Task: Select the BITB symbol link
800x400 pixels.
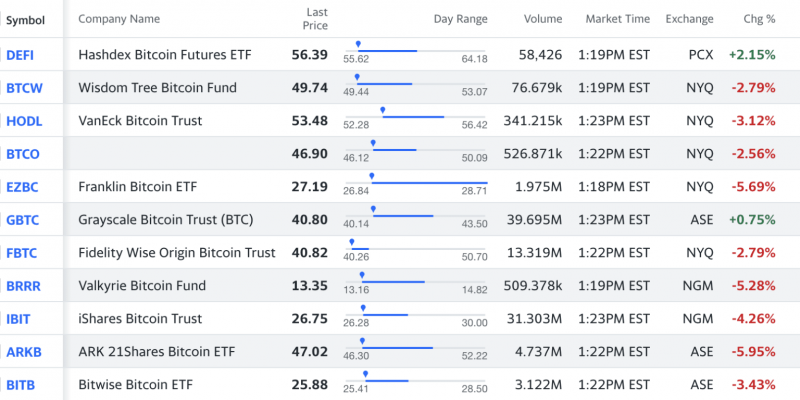Action: tap(21, 385)
